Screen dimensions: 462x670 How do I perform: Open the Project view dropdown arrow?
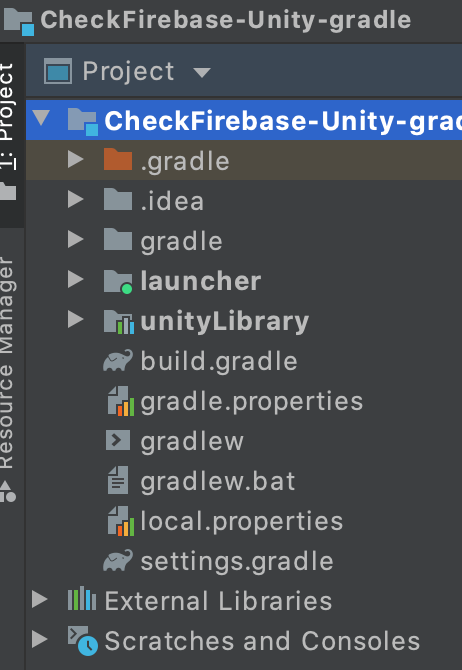click(x=202, y=73)
